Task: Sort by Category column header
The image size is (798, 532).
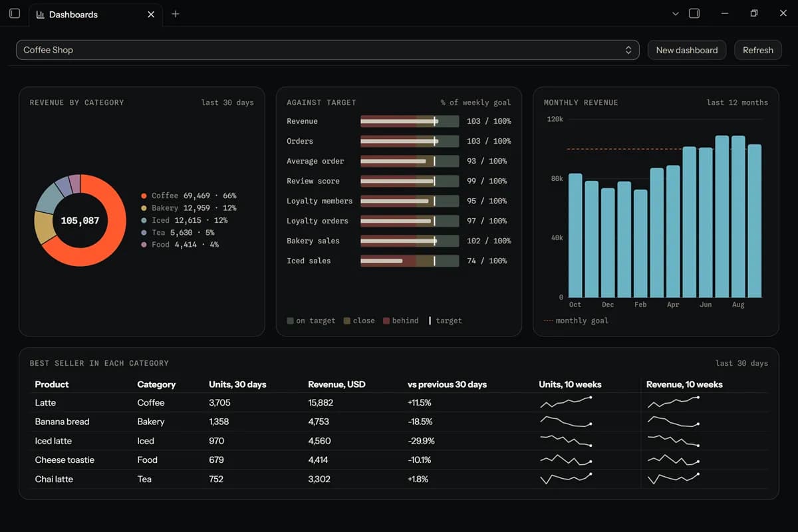Action: pyautogui.click(x=156, y=384)
